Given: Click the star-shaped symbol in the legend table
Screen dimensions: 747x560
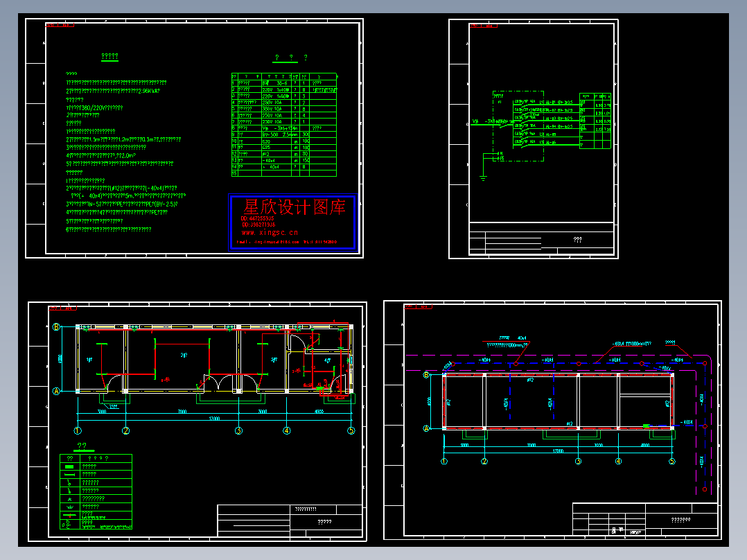Looking at the screenshot, I should 69,498.
